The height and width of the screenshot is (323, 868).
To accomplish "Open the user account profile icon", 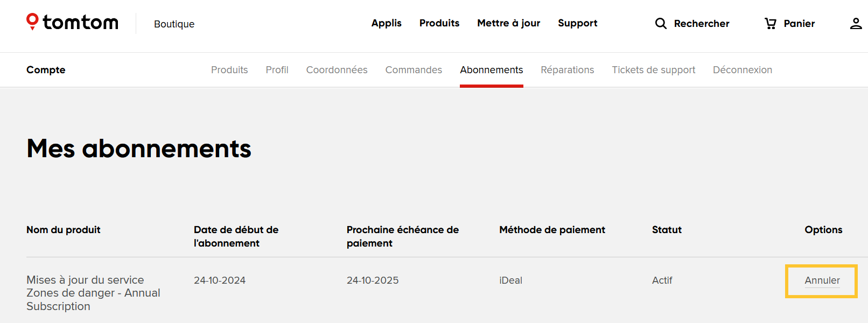I will [856, 23].
